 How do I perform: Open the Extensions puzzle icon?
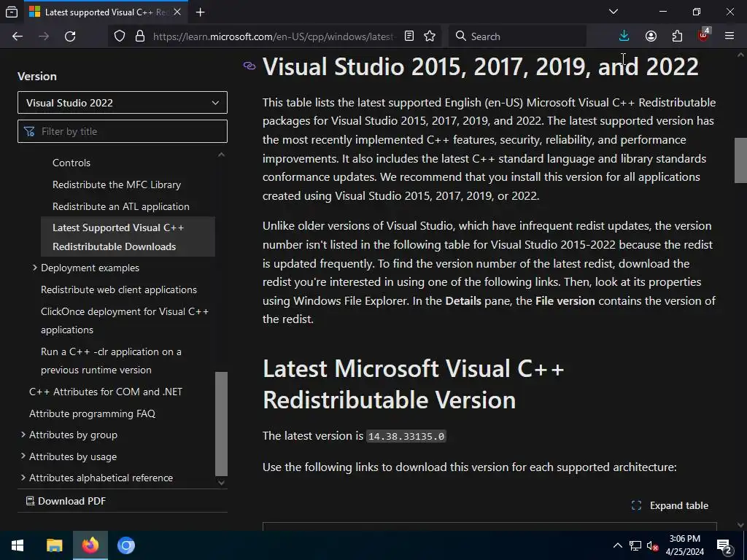point(677,36)
